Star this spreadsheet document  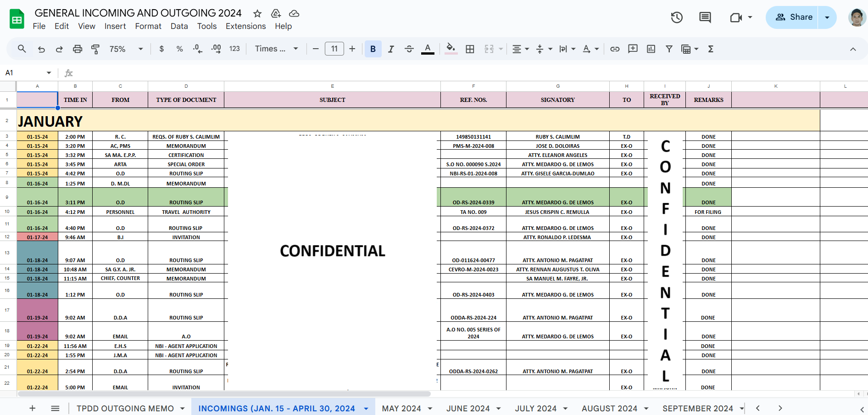click(257, 13)
